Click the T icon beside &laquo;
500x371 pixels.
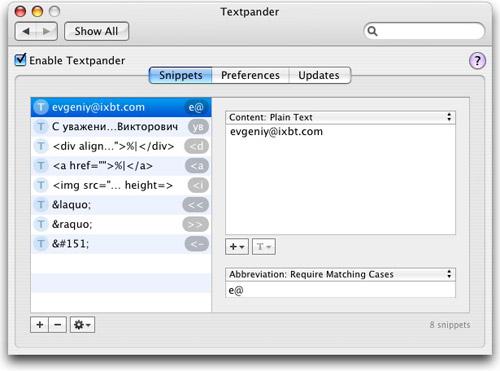click(x=41, y=205)
